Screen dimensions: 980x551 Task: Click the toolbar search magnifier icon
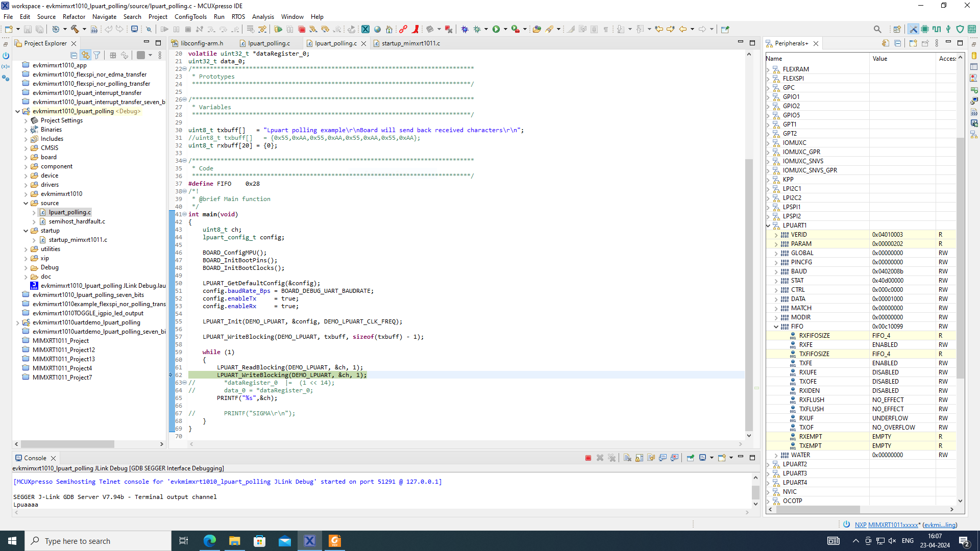877,30
